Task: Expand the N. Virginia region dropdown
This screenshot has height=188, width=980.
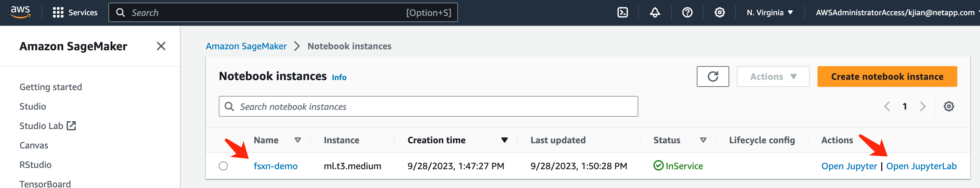Action: 770,13
